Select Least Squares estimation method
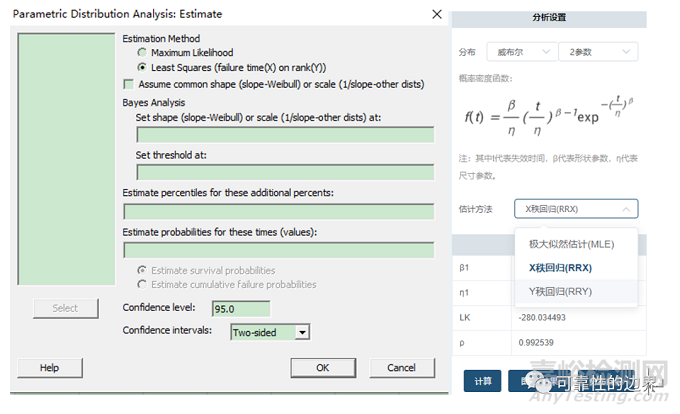This screenshot has width=680, height=414. [142, 67]
